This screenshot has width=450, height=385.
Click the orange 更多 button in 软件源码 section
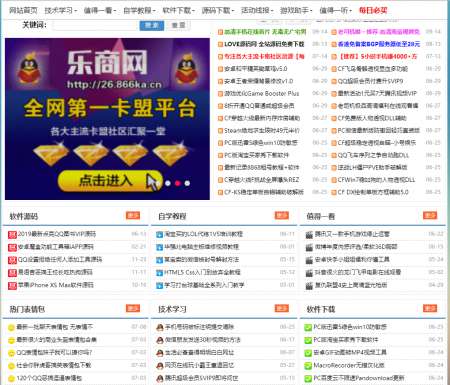click(133, 216)
